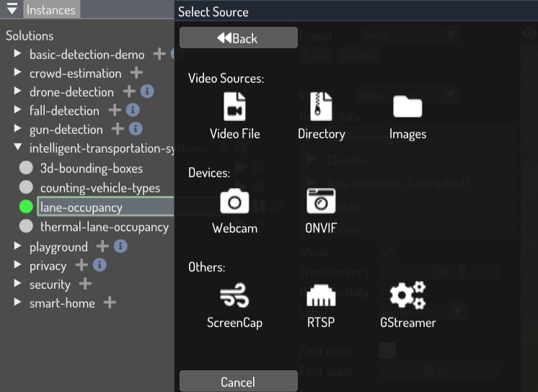The image size is (538, 392).
Task: Select the Directory source icon
Action: (321, 116)
